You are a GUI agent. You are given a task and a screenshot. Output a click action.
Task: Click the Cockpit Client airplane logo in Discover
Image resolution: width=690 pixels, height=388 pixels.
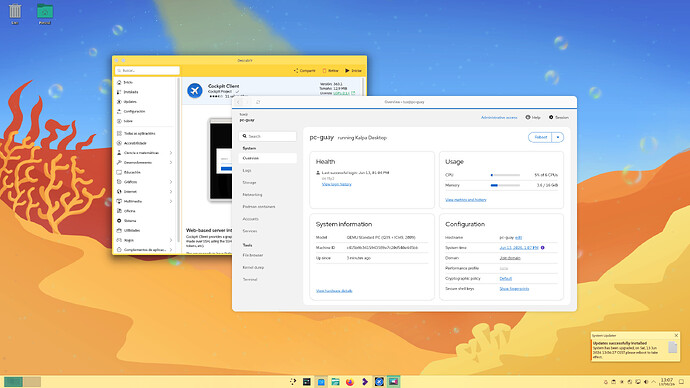pyautogui.click(x=195, y=91)
